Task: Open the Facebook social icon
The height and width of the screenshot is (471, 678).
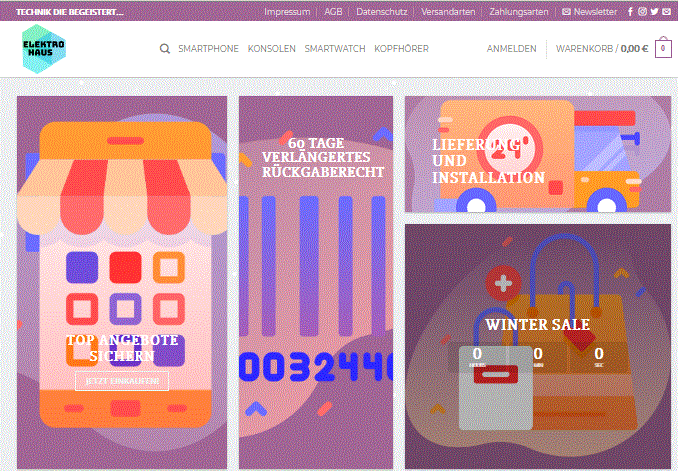Action: [630, 12]
